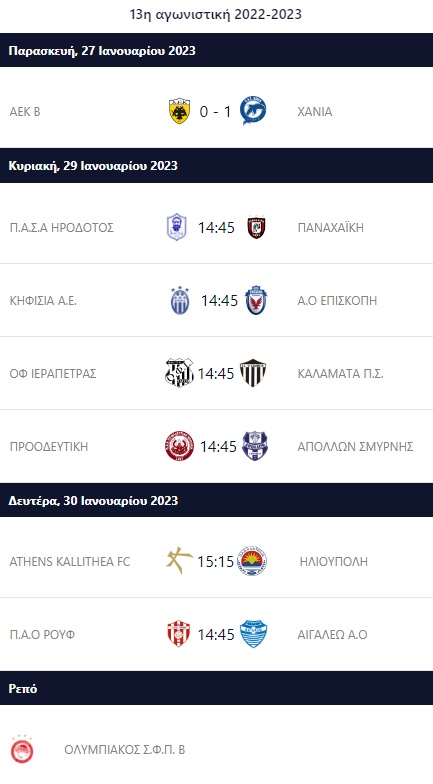This screenshot has height=784, width=433.
Task: Click the Kifisia striped shield crest
Action: pyautogui.click(x=180, y=300)
